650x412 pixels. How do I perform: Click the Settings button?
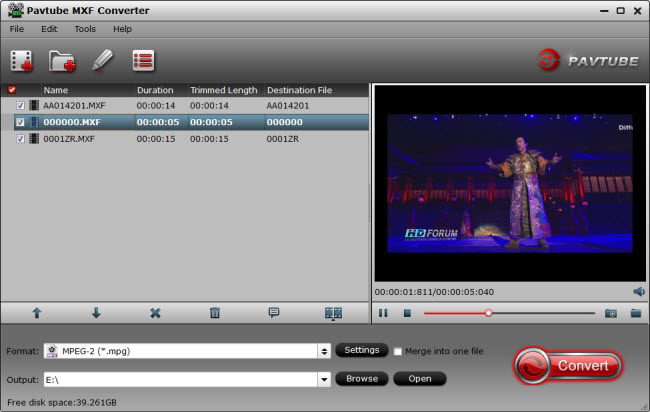[362, 350]
